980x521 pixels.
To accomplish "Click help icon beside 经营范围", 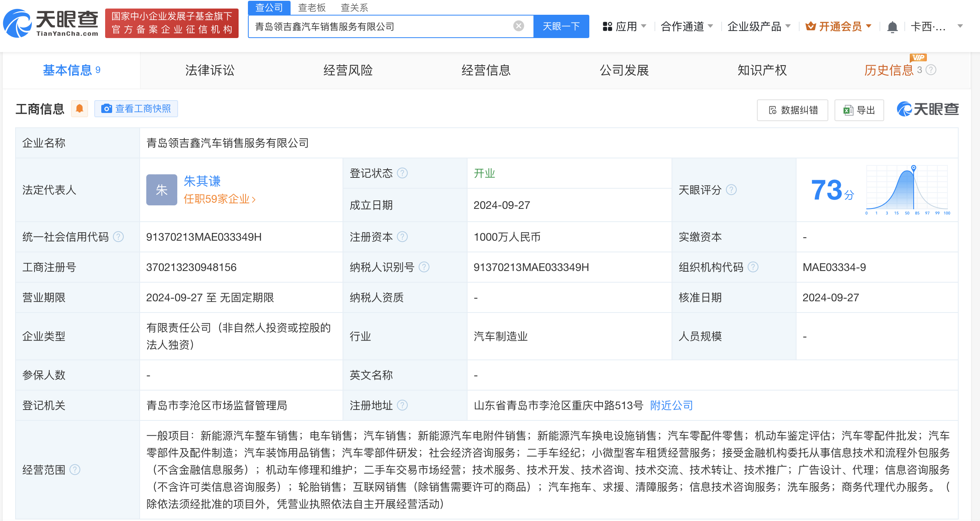I will click(x=75, y=470).
